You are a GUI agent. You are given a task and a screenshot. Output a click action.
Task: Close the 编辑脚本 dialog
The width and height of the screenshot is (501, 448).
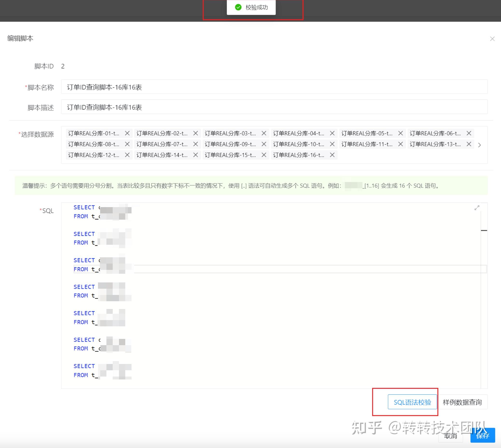492,39
